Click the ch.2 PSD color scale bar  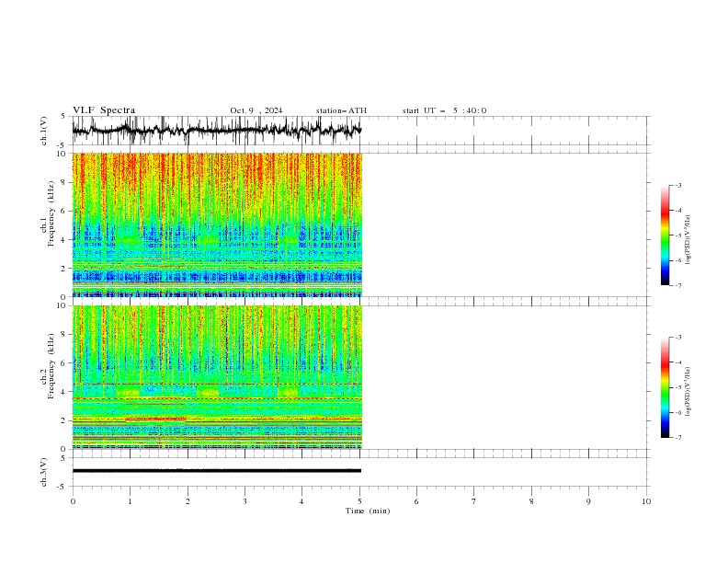click(665, 387)
